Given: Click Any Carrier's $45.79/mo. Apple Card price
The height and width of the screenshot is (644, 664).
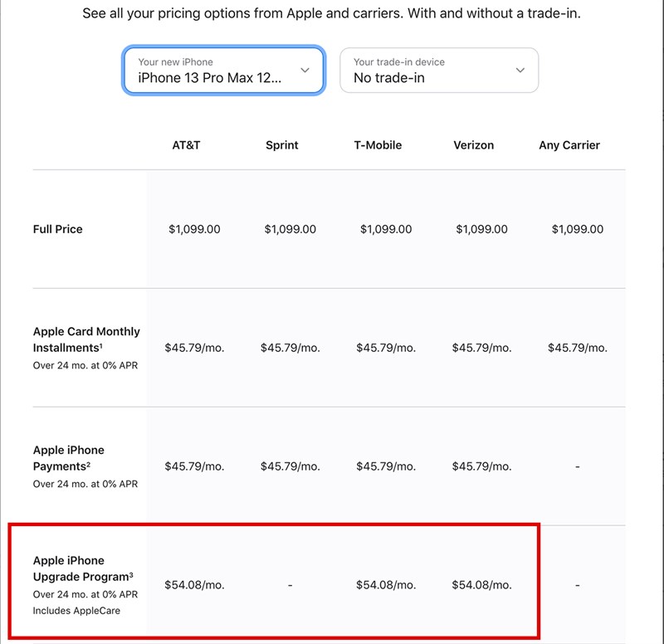Looking at the screenshot, I should 578,348.
